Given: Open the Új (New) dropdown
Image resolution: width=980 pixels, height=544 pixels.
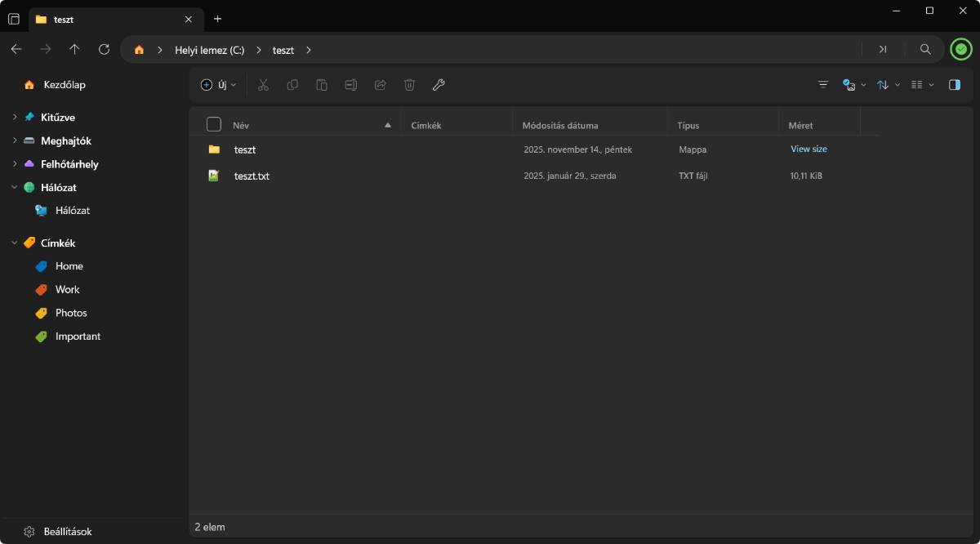Looking at the screenshot, I should [218, 85].
